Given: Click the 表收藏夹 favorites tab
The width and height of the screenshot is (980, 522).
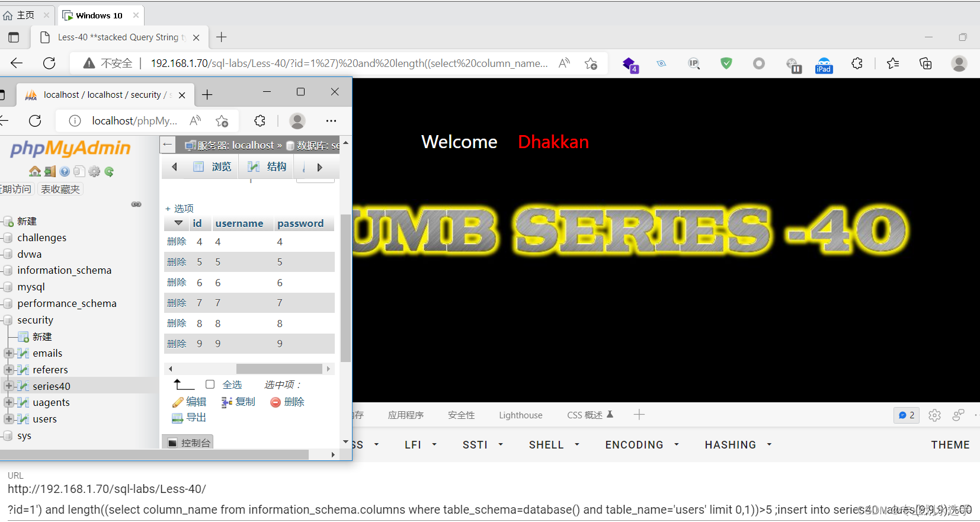Looking at the screenshot, I should click(x=60, y=189).
